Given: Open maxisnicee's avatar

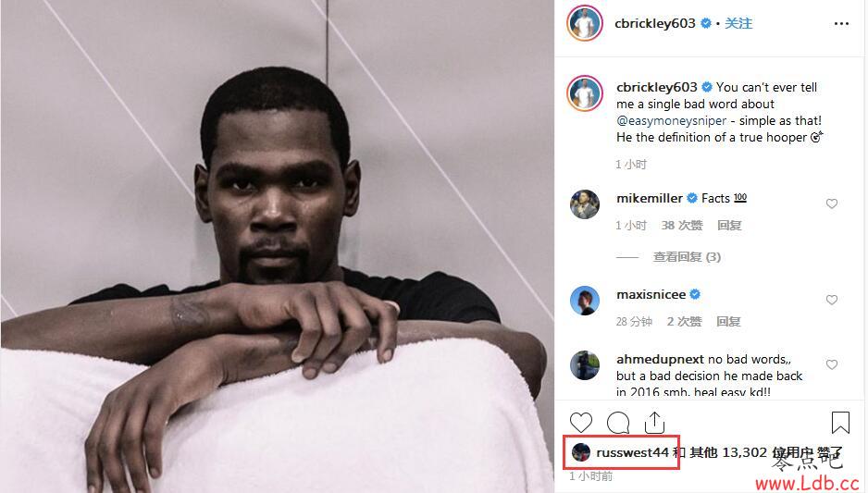Looking at the screenshot, I should tap(585, 301).
